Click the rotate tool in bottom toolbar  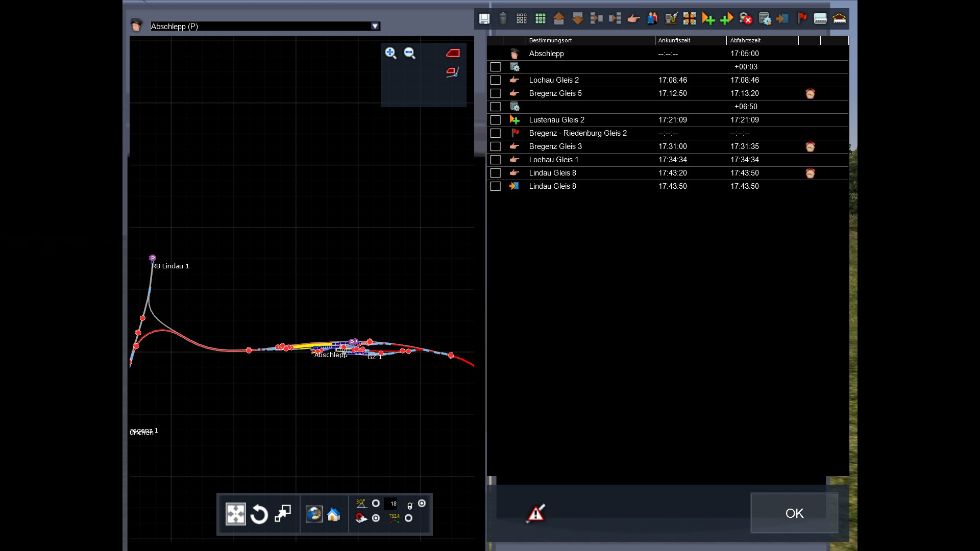(259, 514)
